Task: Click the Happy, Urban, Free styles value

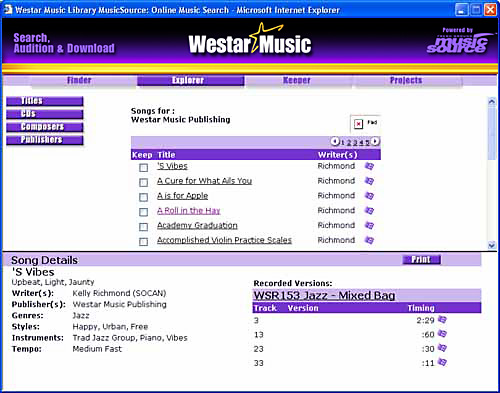Action: (110, 326)
